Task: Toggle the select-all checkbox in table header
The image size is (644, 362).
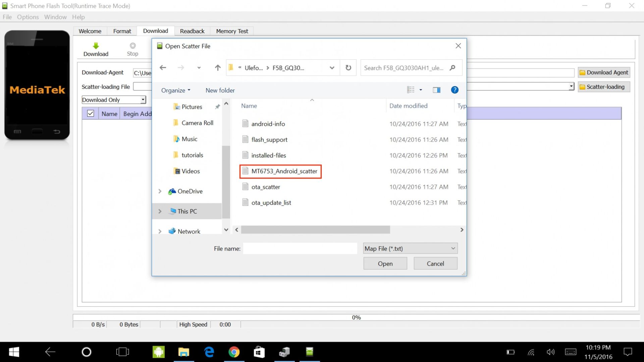Action: coord(91,113)
